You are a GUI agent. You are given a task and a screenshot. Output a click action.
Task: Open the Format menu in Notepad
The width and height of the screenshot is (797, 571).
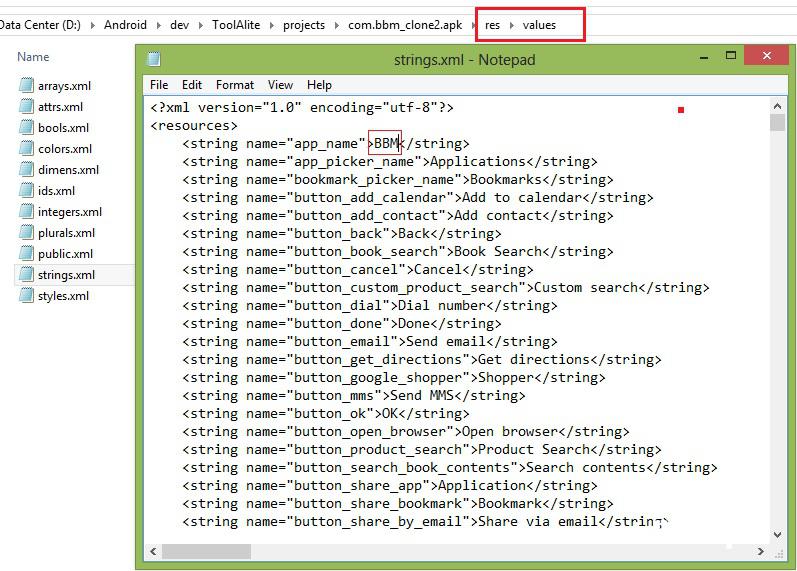click(235, 85)
